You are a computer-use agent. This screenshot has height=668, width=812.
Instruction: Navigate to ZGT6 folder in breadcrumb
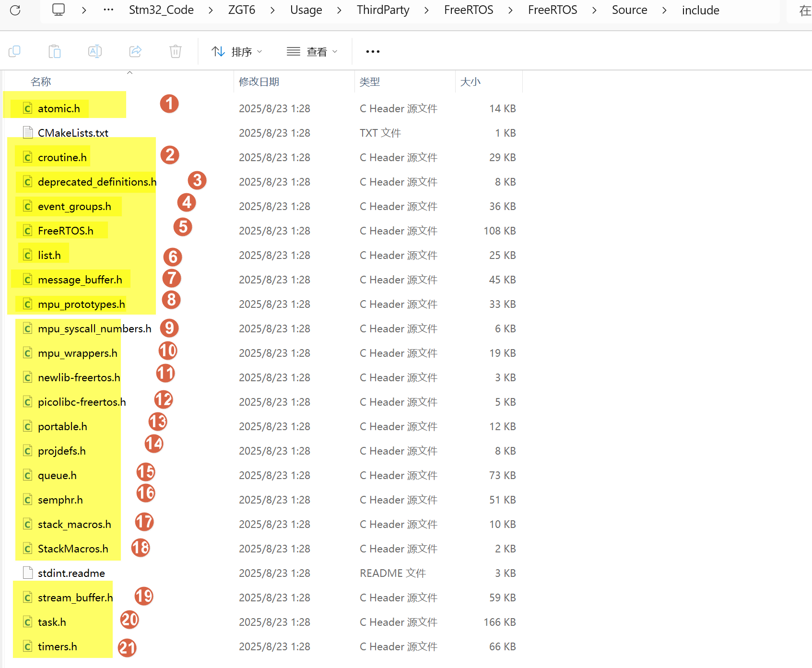[x=242, y=10]
